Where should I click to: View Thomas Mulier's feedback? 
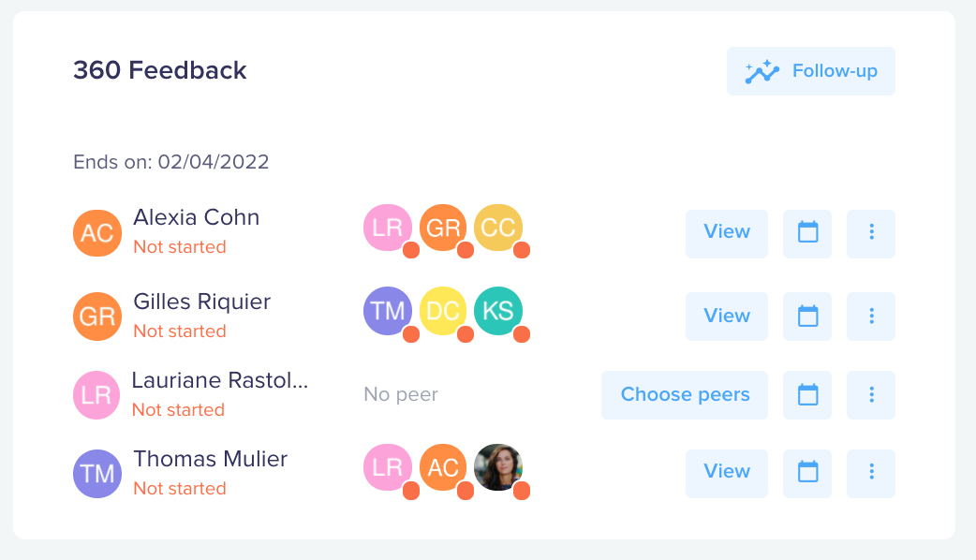pyautogui.click(x=727, y=474)
